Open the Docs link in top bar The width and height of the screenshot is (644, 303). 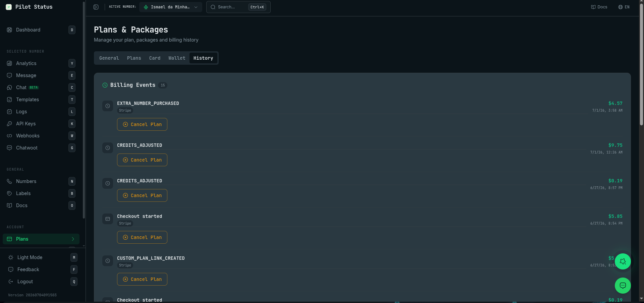[599, 7]
